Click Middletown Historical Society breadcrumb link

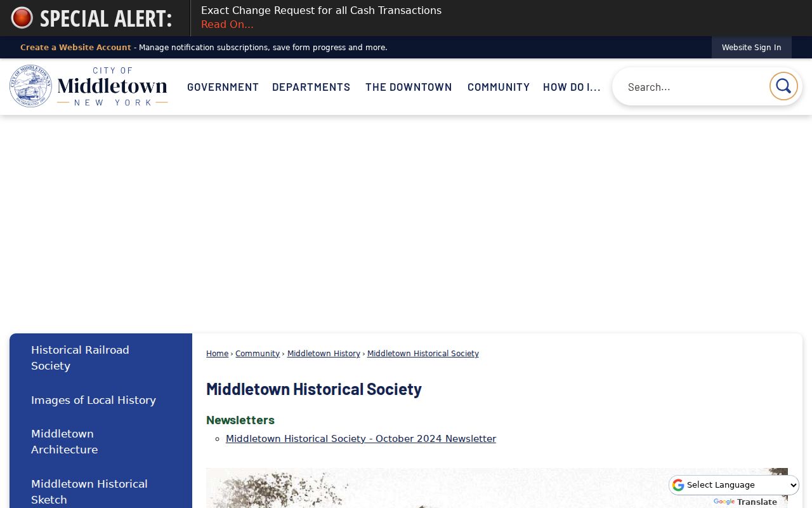423,354
